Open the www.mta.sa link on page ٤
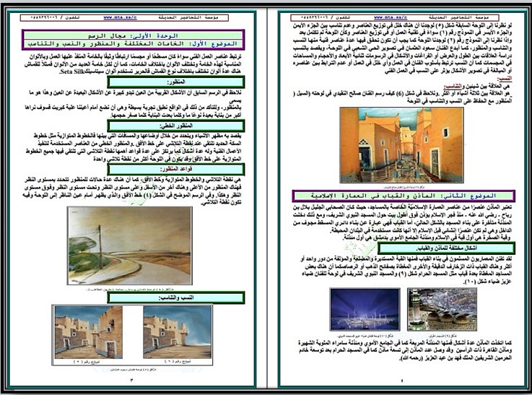The image size is (532, 395). click(x=391, y=17)
